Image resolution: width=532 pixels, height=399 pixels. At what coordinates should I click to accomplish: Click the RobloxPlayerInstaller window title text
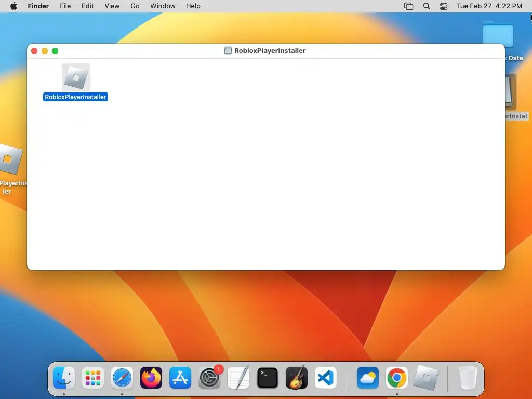click(x=270, y=50)
